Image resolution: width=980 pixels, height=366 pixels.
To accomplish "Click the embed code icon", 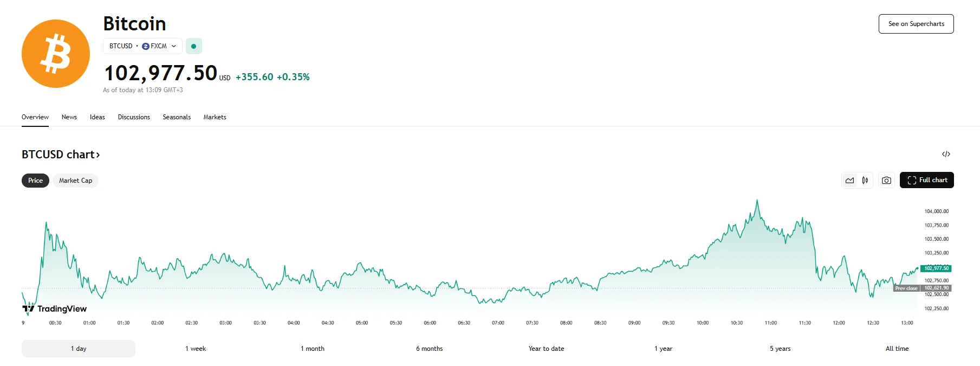I will tap(946, 154).
